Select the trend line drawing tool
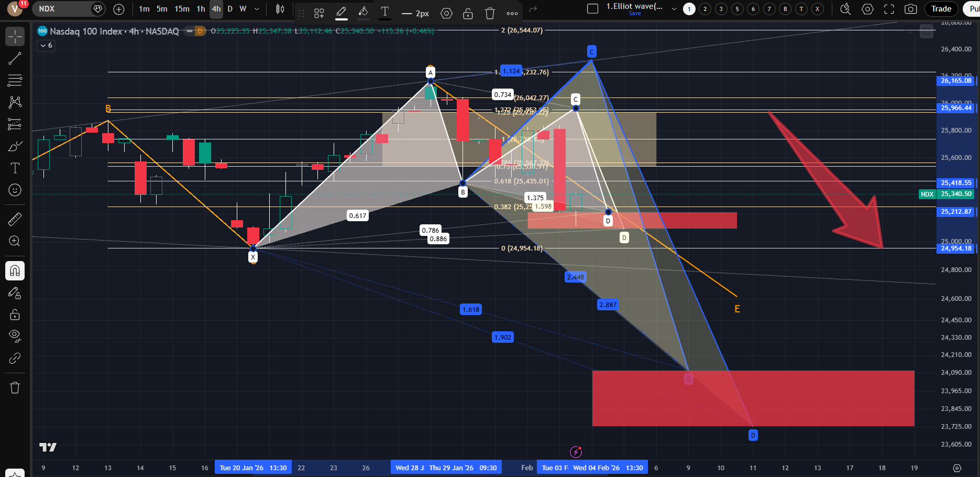Image resolution: width=980 pixels, height=477 pixels. (15, 59)
